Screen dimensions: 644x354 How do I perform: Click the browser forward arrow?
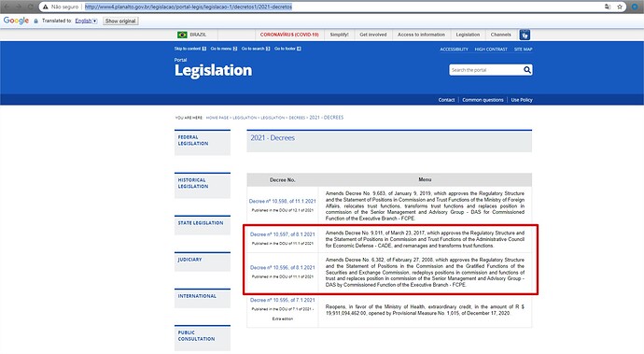tap(19, 7)
